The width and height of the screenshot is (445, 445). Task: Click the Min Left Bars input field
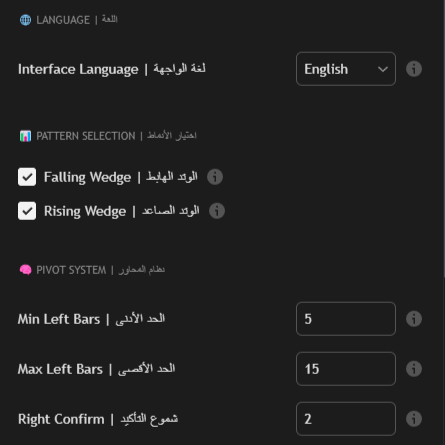(x=346, y=319)
